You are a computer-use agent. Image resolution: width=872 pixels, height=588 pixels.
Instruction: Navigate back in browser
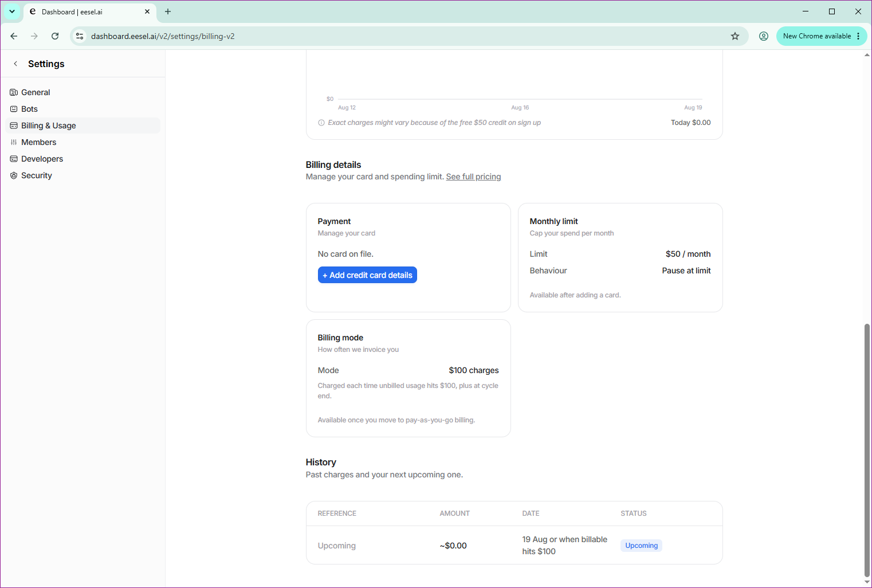pyautogui.click(x=14, y=36)
